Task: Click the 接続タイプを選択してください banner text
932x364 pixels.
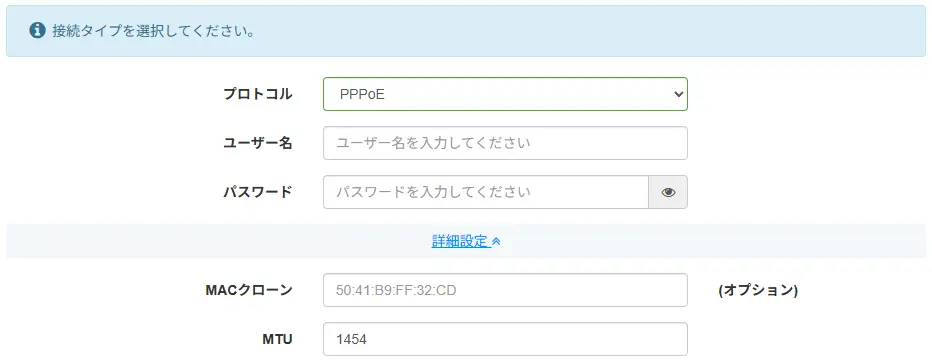Action: (154, 31)
